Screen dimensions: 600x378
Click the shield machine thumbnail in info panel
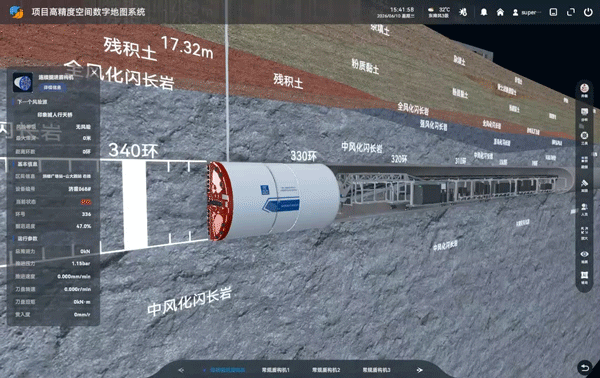[x=23, y=82]
